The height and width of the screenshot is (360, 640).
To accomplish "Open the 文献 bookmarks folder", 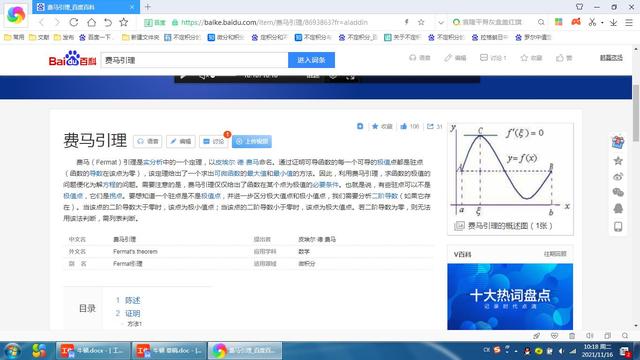I will coord(39,37).
